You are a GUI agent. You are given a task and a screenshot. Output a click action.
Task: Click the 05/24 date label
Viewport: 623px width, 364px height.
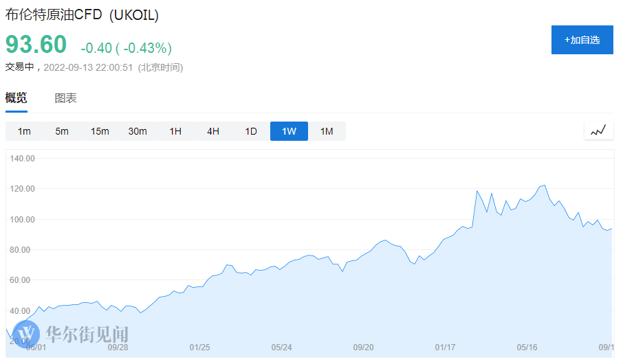click(x=282, y=348)
